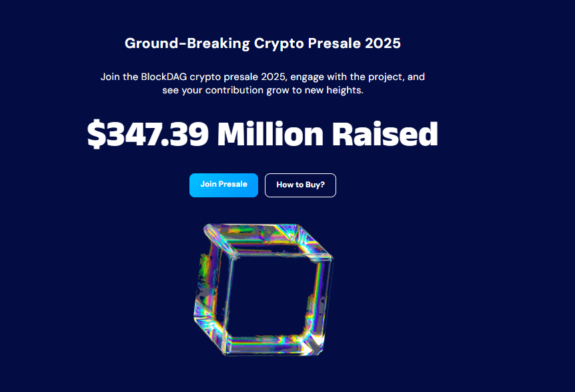This screenshot has height=392, width=575.
Task: Open the How to Buy? guide
Action: (300, 185)
